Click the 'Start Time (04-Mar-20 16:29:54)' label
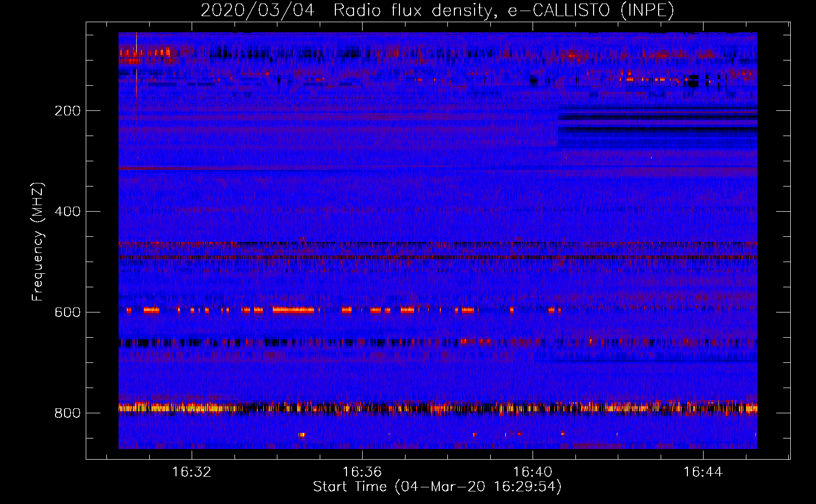 point(437,487)
